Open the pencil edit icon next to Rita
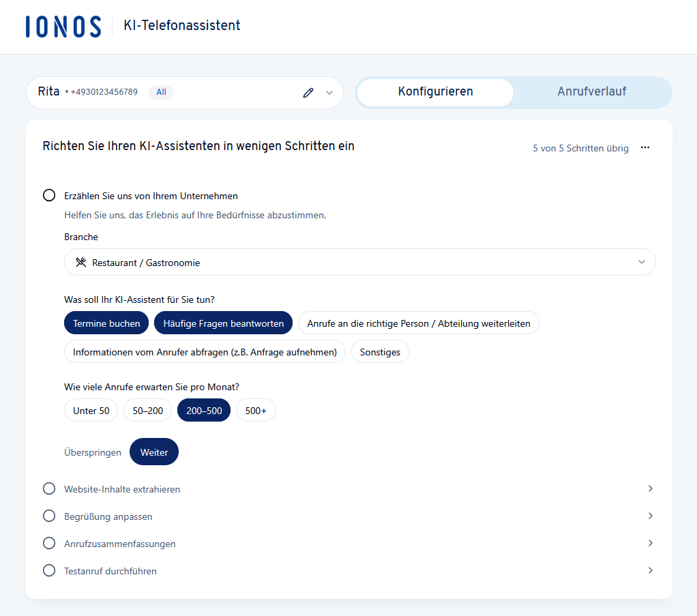697x616 pixels. (x=308, y=93)
